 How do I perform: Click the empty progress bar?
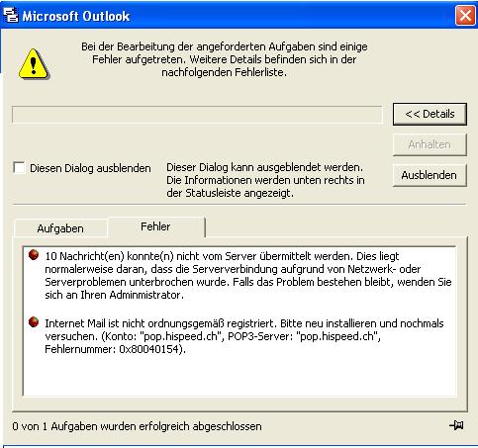(197, 114)
